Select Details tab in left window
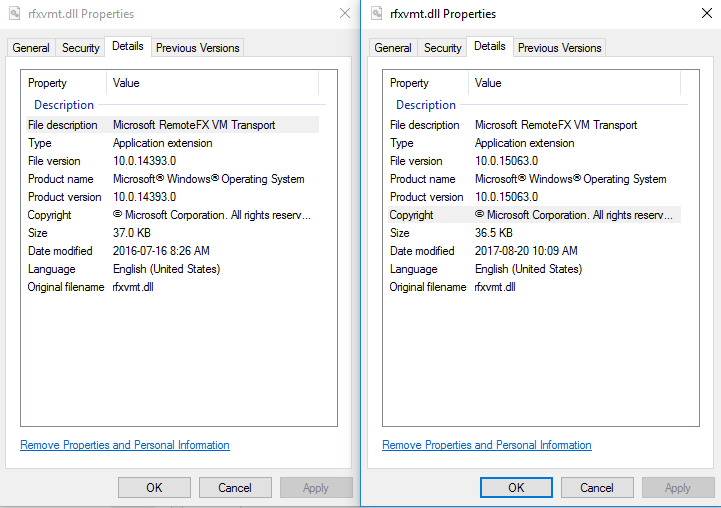The width and height of the screenshot is (721, 508). (x=128, y=46)
